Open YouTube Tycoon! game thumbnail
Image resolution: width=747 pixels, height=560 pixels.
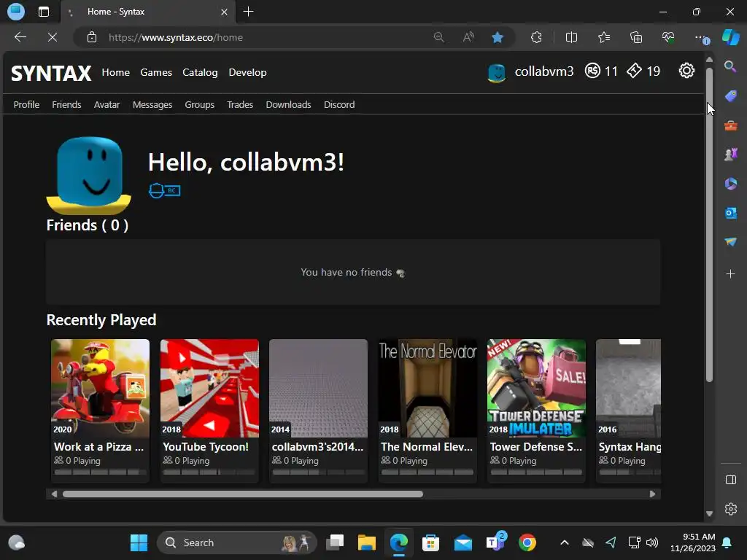tap(209, 388)
